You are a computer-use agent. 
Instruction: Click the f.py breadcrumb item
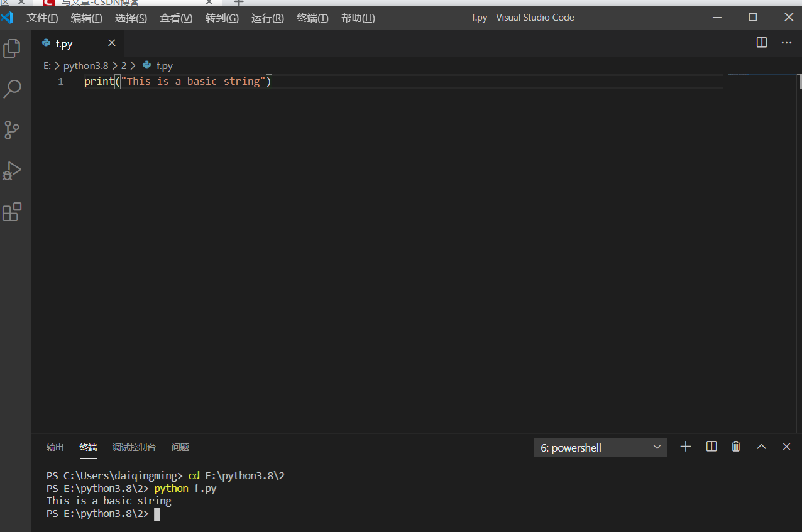coord(158,65)
